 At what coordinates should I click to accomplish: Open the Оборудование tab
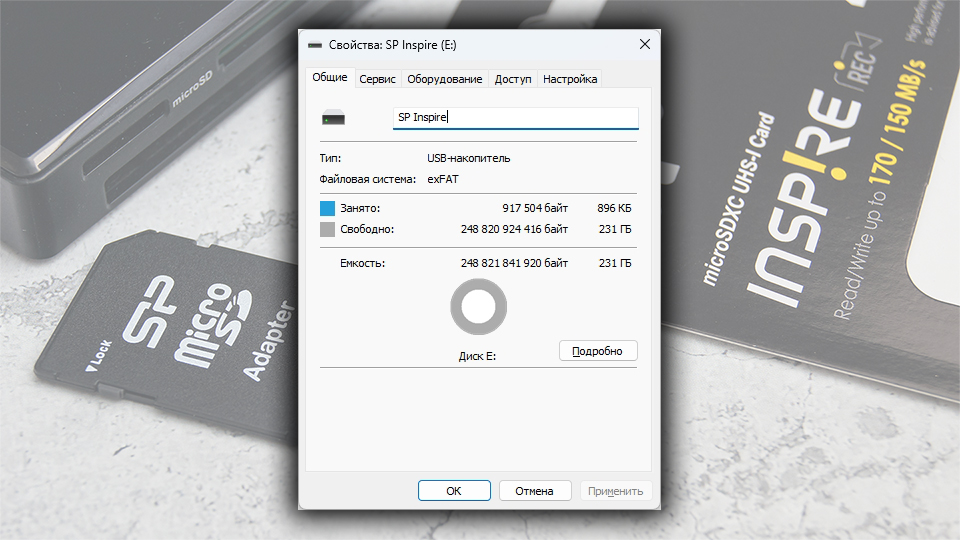444,79
